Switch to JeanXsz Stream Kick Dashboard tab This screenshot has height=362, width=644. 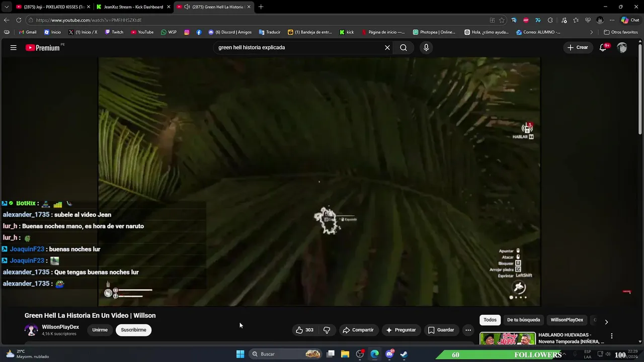pos(133,7)
